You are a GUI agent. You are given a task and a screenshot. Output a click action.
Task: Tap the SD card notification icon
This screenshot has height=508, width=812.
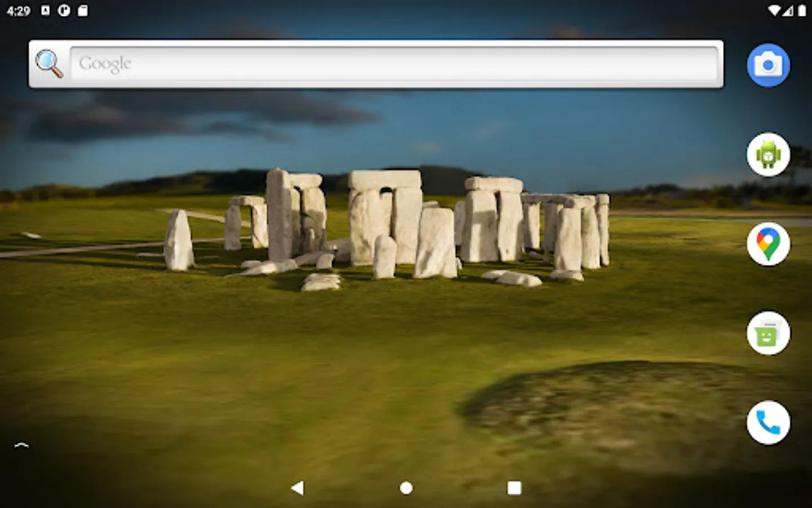[82, 11]
